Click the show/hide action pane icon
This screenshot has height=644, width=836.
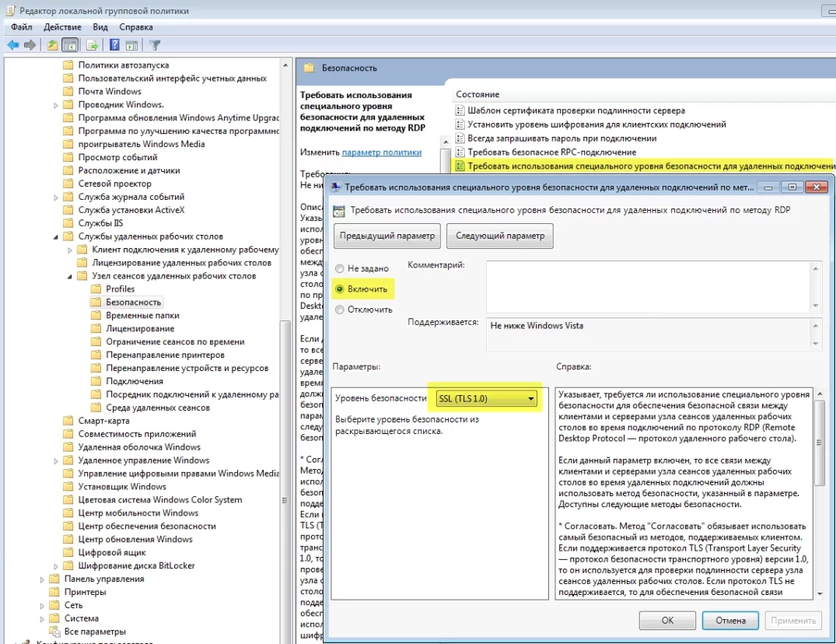(131, 45)
